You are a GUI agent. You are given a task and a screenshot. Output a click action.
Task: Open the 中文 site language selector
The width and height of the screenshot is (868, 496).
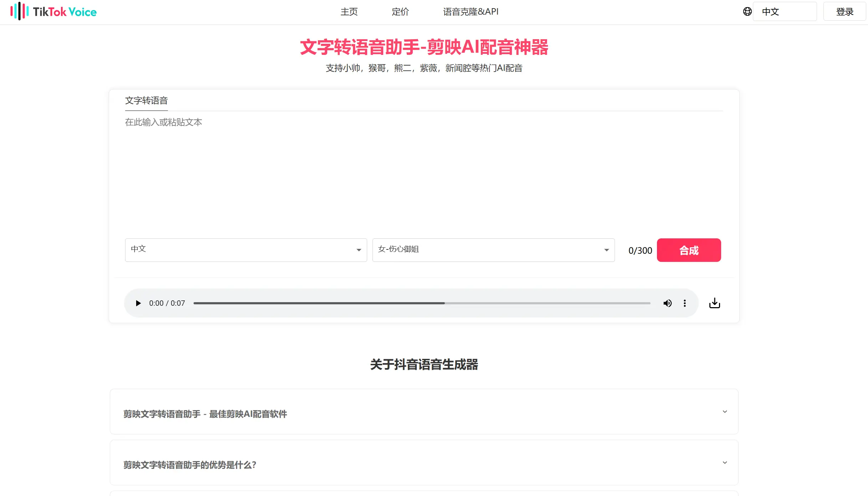click(785, 11)
